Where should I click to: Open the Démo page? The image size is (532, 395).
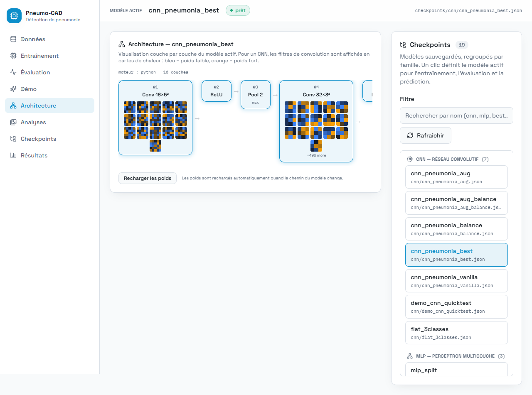pyautogui.click(x=49, y=89)
